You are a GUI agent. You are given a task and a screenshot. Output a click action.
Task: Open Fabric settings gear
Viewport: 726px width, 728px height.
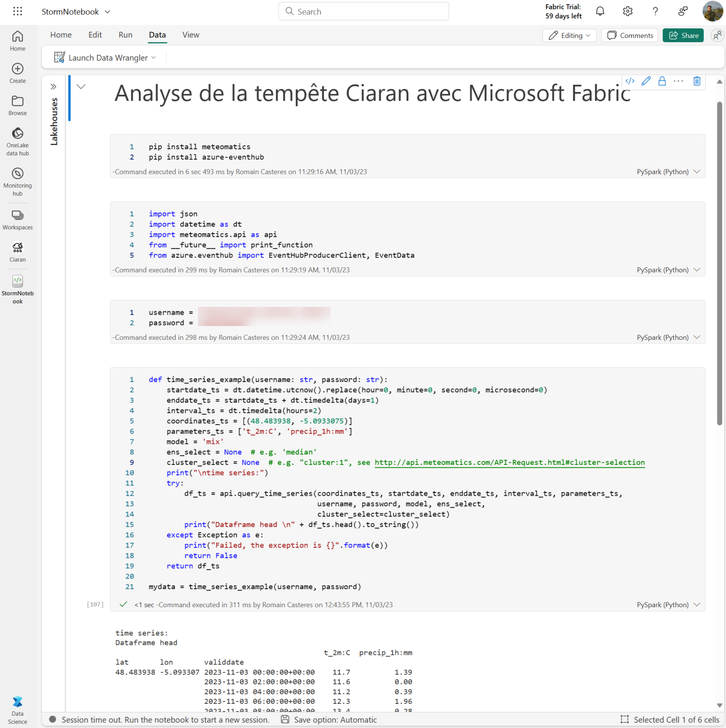627,11
